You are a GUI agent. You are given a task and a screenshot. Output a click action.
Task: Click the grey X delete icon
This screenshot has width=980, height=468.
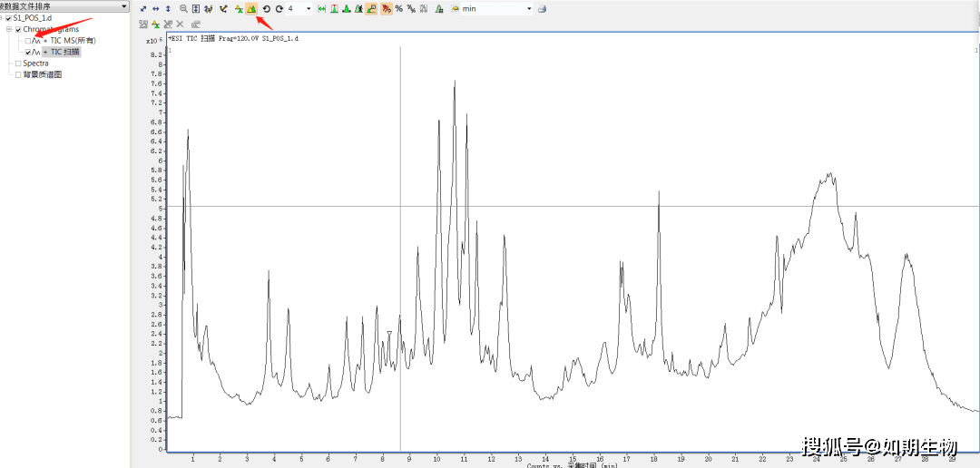181,24
